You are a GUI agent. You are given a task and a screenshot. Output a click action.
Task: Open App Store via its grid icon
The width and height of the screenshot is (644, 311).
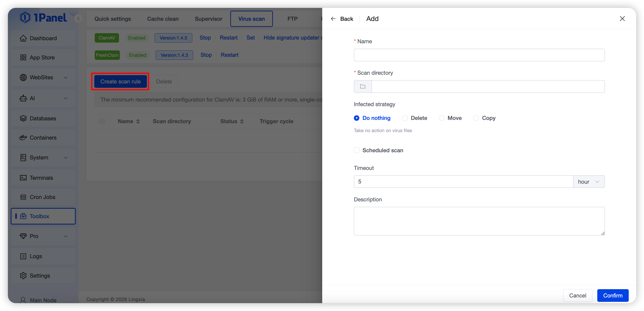(x=23, y=57)
